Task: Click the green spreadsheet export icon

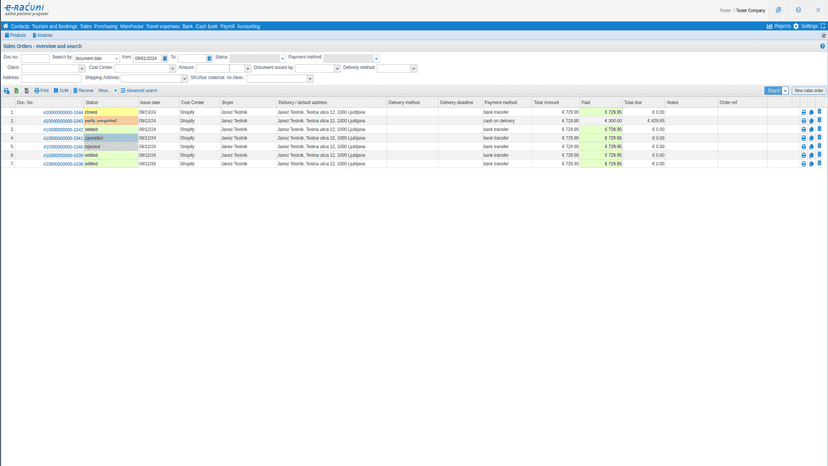Action: point(16,91)
